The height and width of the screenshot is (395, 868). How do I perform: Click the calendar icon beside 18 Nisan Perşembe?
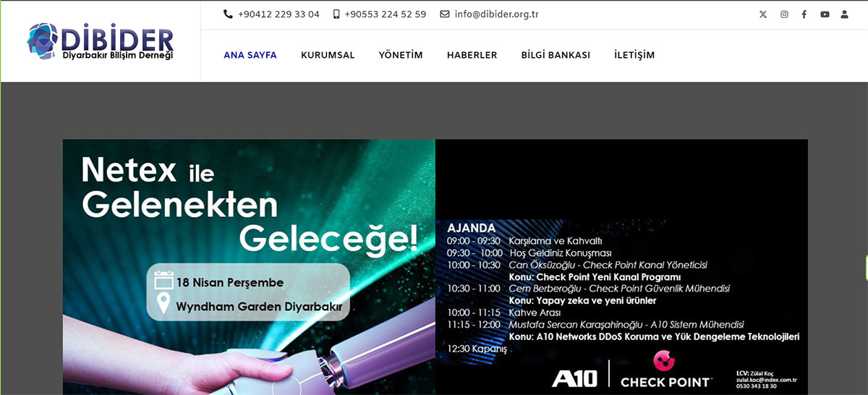click(x=164, y=281)
